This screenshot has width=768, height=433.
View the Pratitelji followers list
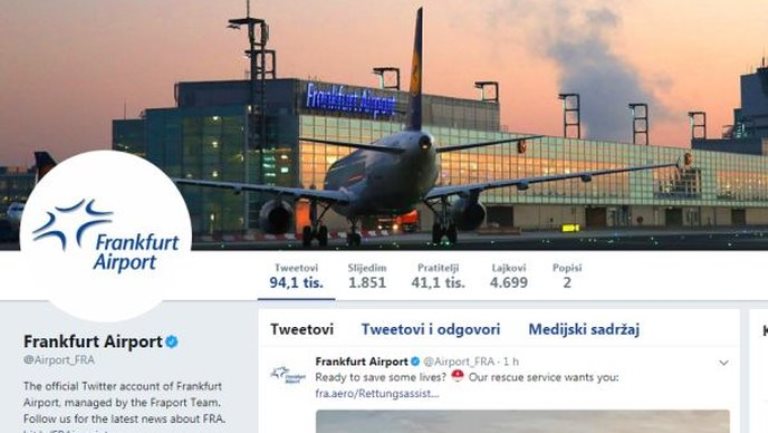click(x=438, y=276)
